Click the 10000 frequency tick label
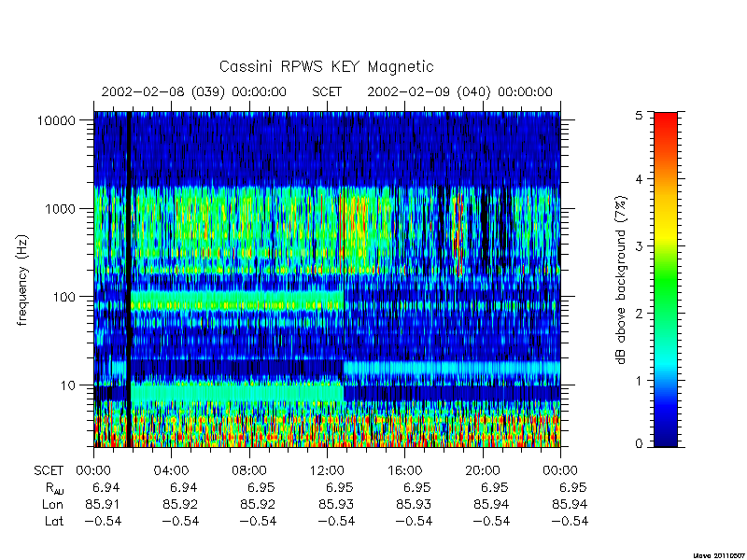Screen dimensions: 747x560 point(56,120)
